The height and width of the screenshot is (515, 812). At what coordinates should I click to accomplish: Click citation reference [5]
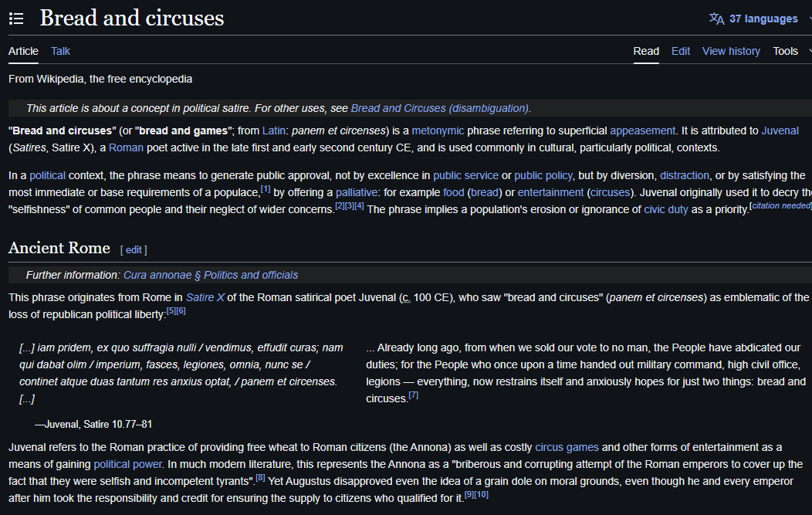[171, 311]
